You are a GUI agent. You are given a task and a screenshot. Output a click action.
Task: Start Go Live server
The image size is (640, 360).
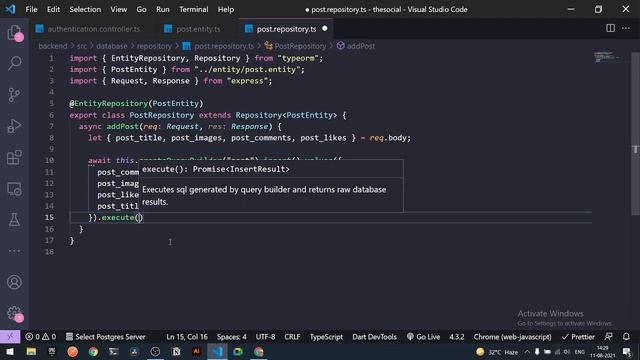point(423,337)
